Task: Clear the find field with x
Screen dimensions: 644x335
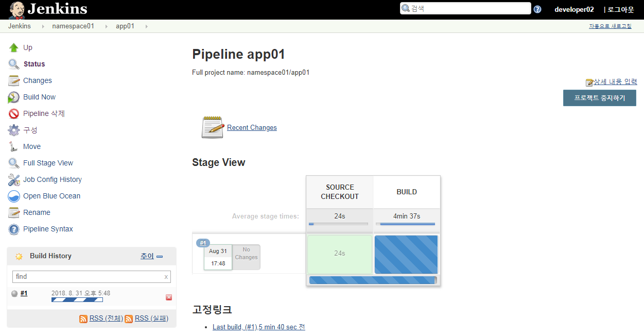Action: click(166, 277)
